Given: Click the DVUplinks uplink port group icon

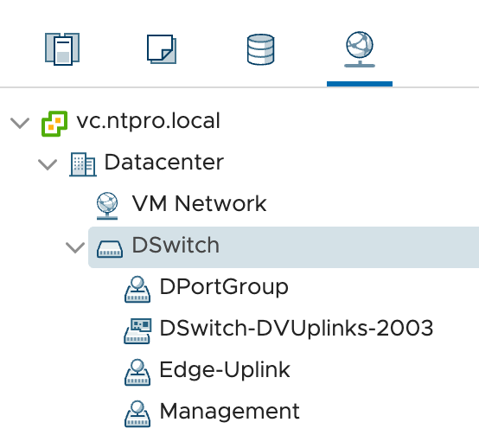Looking at the screenshot, I should click(137, 331).
